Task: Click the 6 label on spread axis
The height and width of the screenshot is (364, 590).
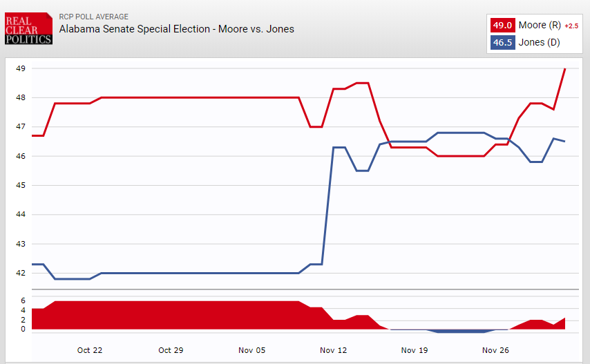Action: (23, 301)
